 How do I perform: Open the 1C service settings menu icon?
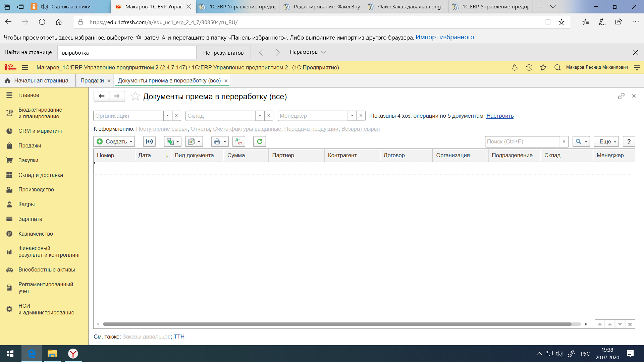pos(637,67)
